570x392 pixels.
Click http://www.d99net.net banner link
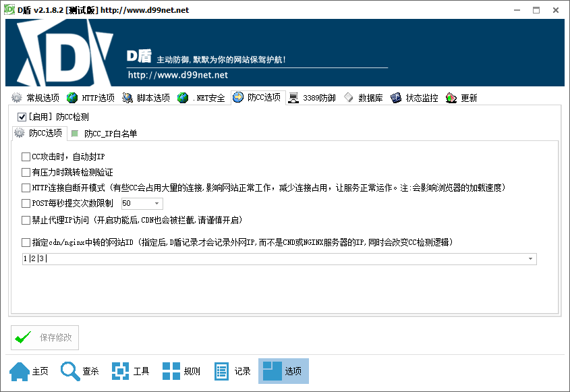click(178, 75)
